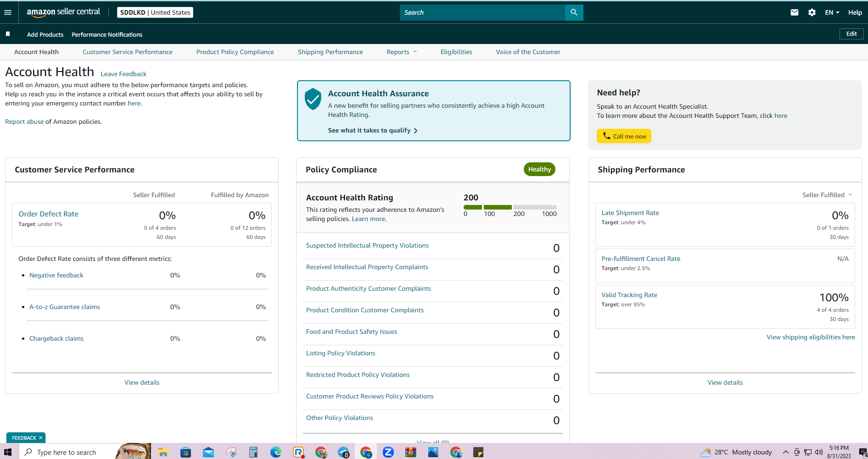Open the Order Defect Rate link
The width and height of the screenshot is (868, 459).
pos(48,214)
